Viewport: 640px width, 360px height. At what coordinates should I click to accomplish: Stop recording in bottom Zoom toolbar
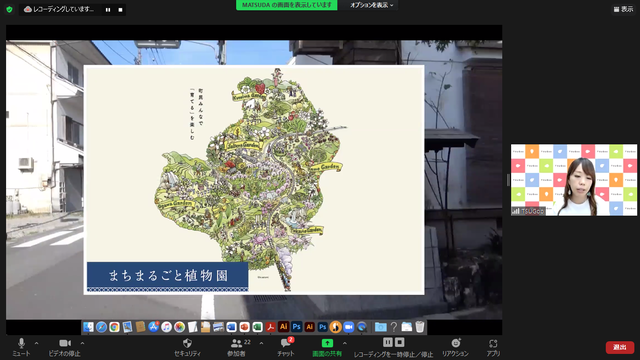[400, 342]
